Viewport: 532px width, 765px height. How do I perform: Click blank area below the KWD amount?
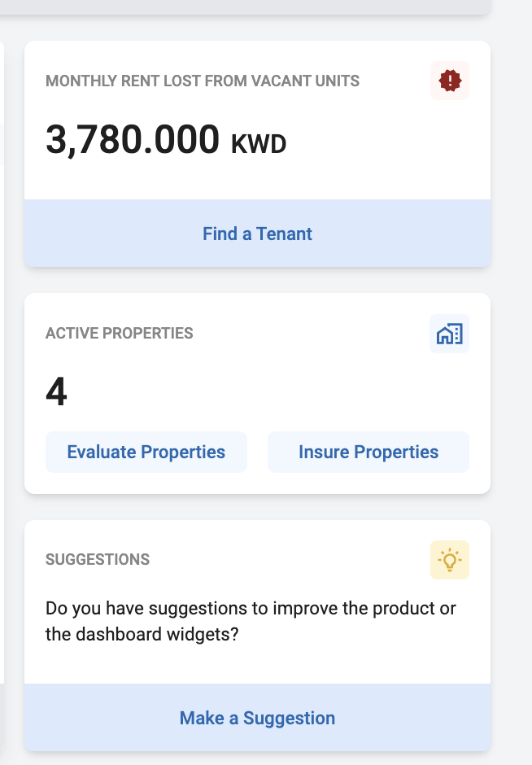(x=258, y=179)
